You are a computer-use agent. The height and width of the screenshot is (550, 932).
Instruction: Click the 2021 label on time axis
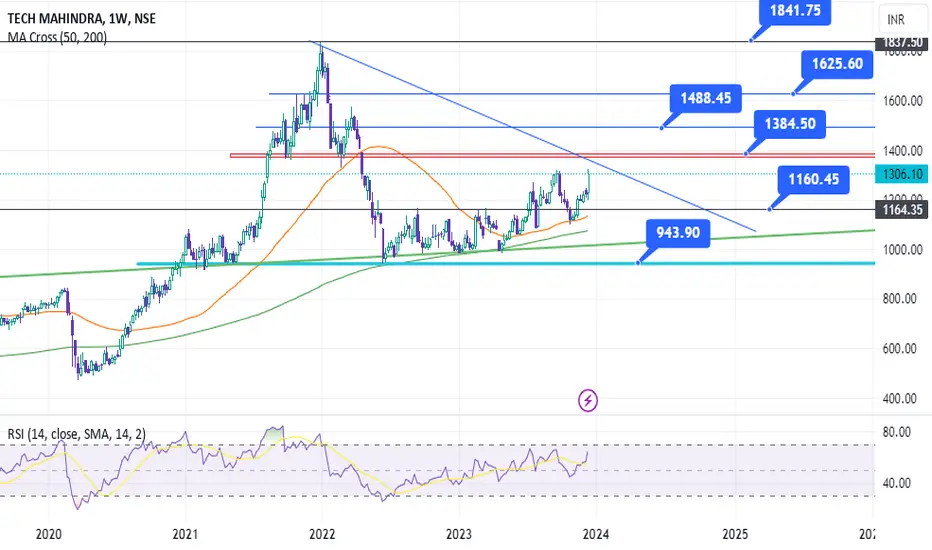[x=185, y=535]
